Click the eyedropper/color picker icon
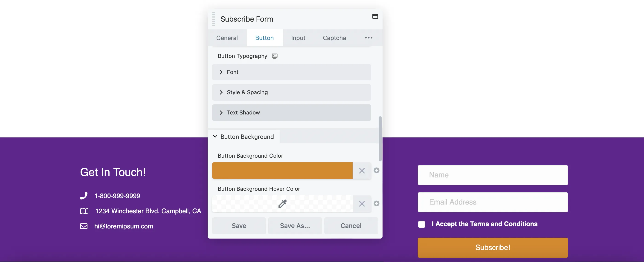This screenshot has width=644, height=262. pos(282,204)
